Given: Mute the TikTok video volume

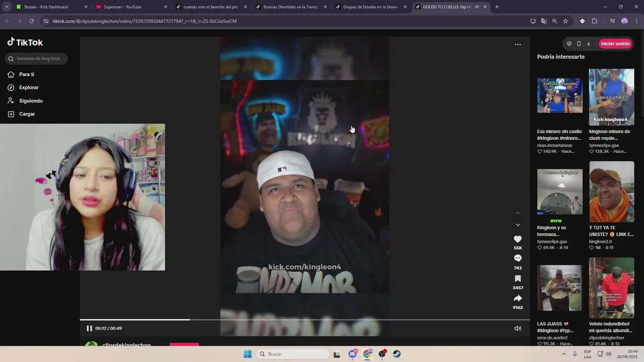Looking at the screenshot, I should point(518,328).
